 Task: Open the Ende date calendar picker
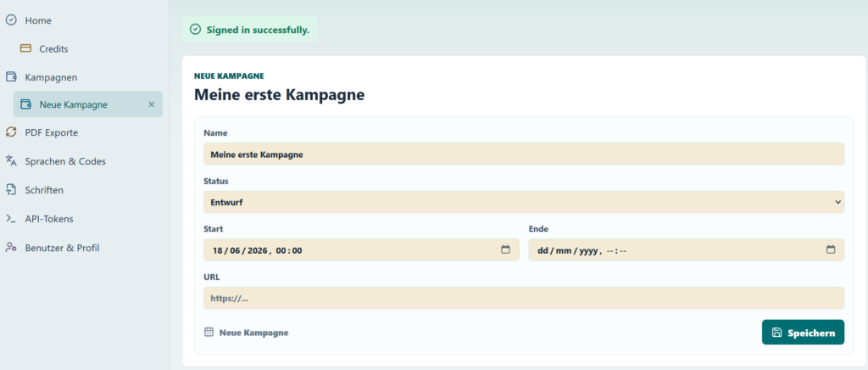(831, 249)
